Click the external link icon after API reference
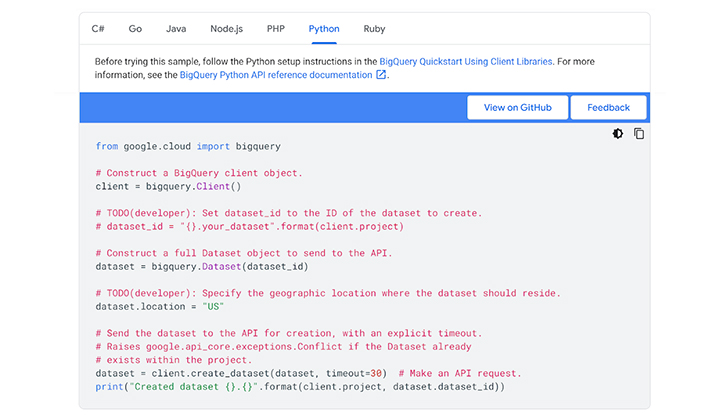 click(x=381, y=75)
